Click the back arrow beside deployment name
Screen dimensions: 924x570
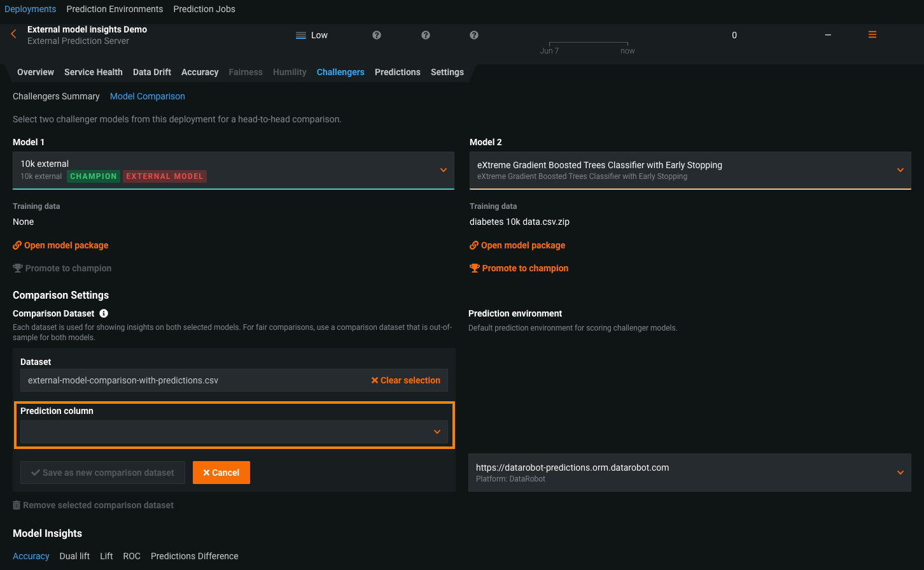coord(13,34)
